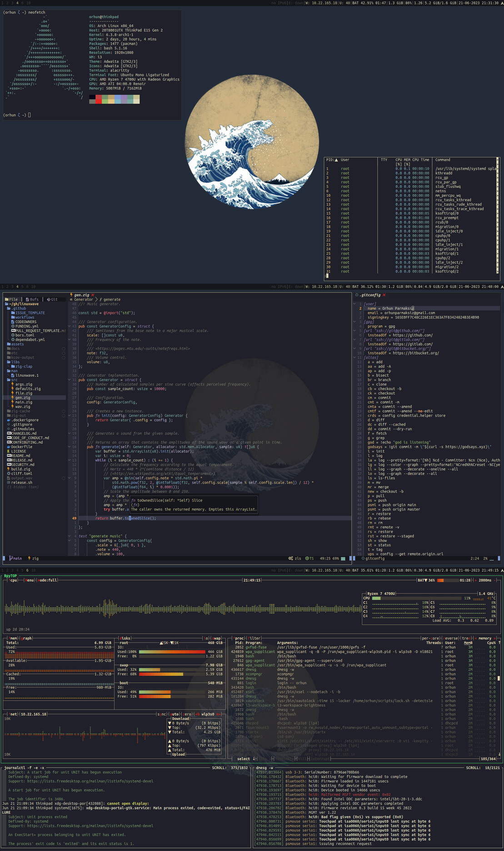Click the Docker icon beside .dockerignore
504x851 pixels.
(x=9, y=420)
